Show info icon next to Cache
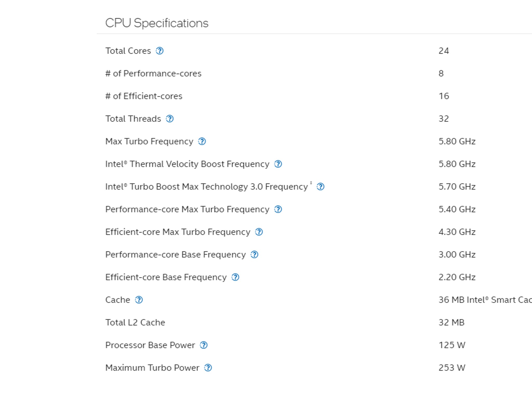The image size is (532, 399). click(x=139, y=300)
